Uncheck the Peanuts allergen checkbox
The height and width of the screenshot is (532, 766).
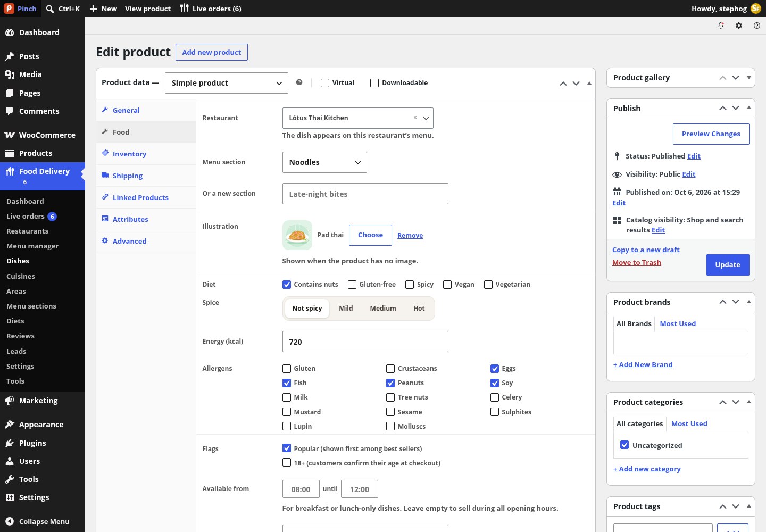(x=390, y=383)
